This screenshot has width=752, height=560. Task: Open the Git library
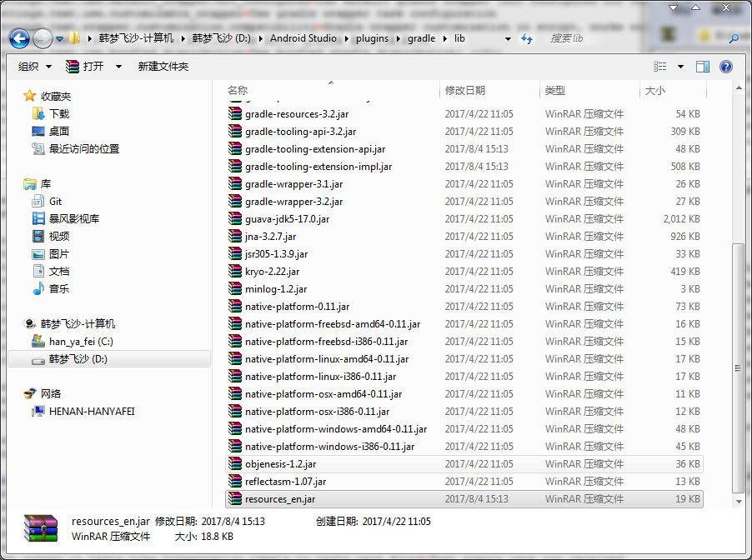click(55, 202)
